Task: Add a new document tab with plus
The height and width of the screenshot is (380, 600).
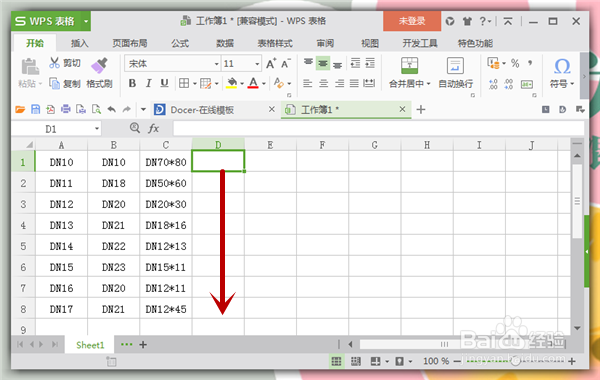Action: point(421,110)
